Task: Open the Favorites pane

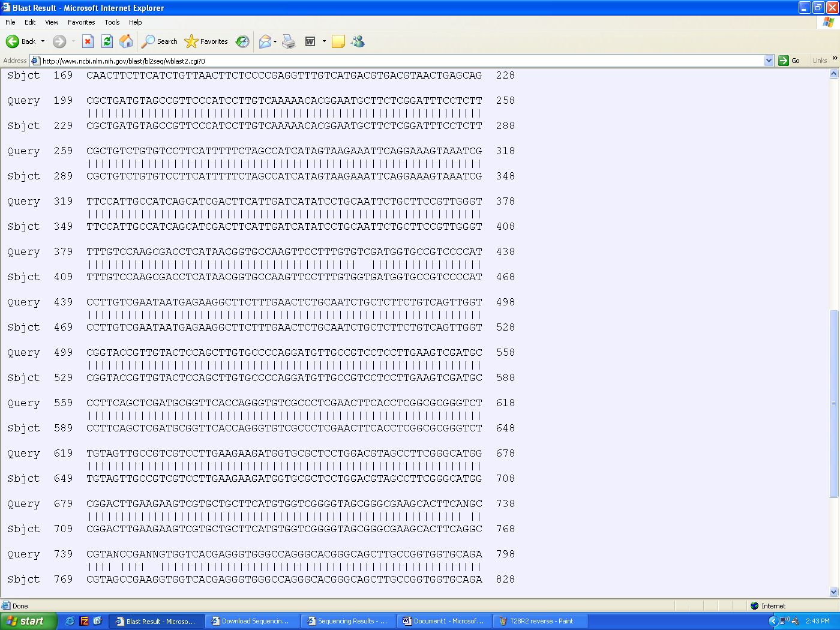Action: tap(206, 41)
